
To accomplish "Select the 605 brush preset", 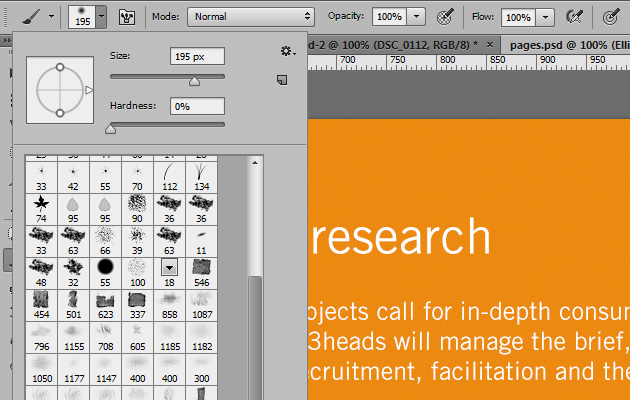I will tap(137, 338).
